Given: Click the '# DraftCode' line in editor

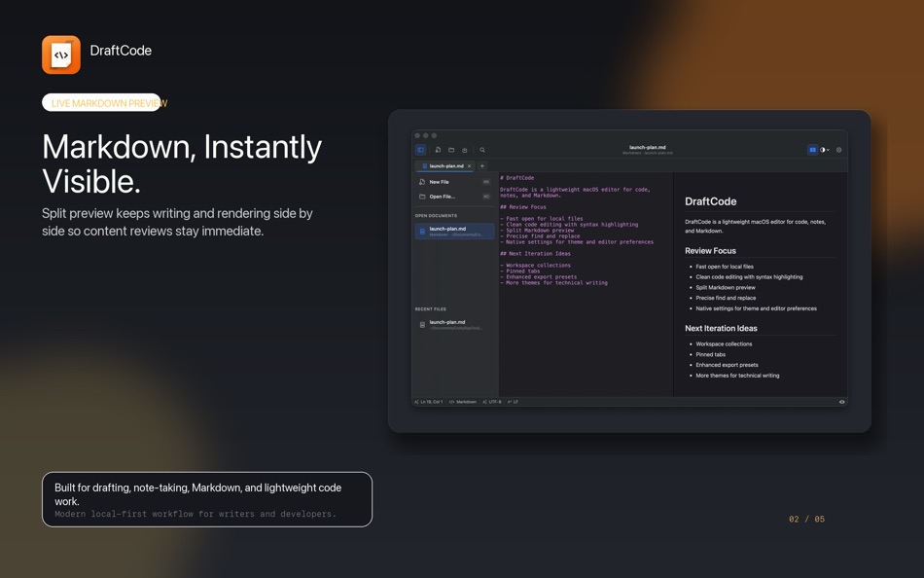Looking at the screenshot, I should (x=516, y=177).
